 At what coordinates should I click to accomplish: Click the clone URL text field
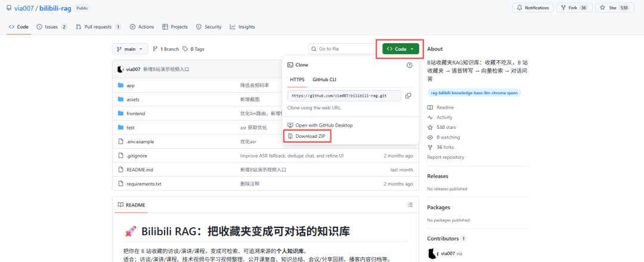pyautogui.click(x=344, y=95)
